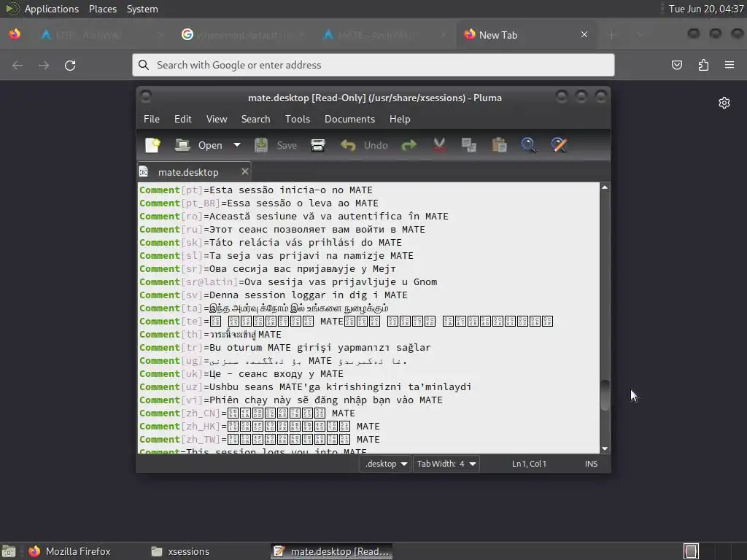The width and height of the screenshot is (747, 560).
Task: Reload the page in Firefox
Action: [70, 65]
